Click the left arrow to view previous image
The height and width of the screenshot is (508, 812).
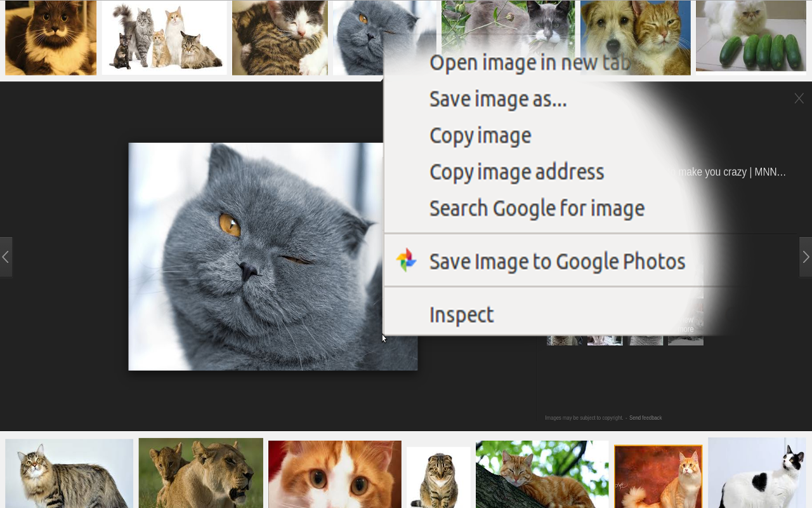[6, 257]
